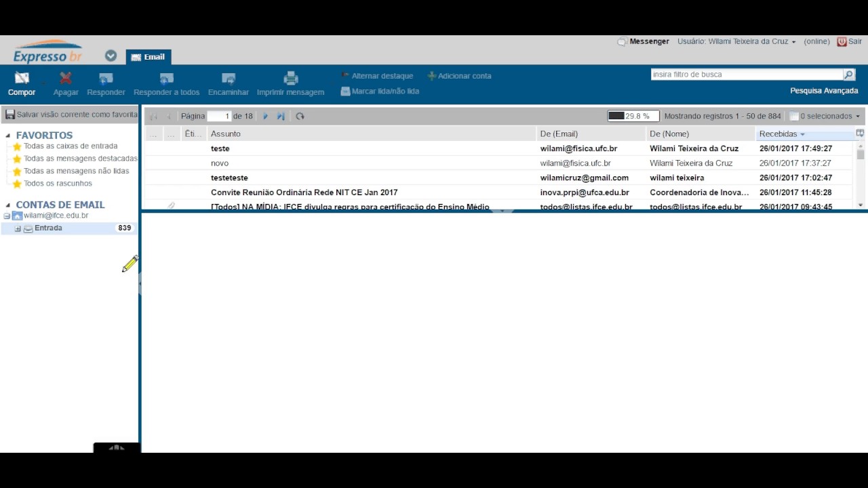This screenshot has width=868, height=488.
Task: Collapse the FAVORITOS section
Action: (8, 136)
